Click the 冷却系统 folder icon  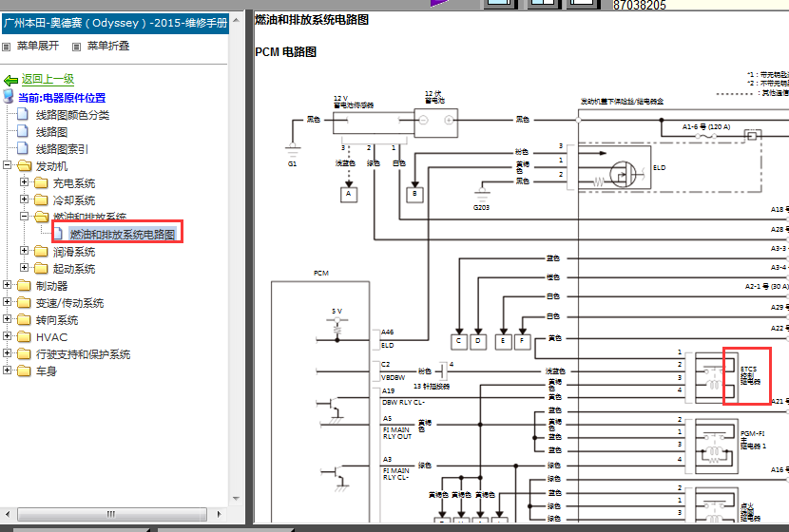tap(41, 200)
